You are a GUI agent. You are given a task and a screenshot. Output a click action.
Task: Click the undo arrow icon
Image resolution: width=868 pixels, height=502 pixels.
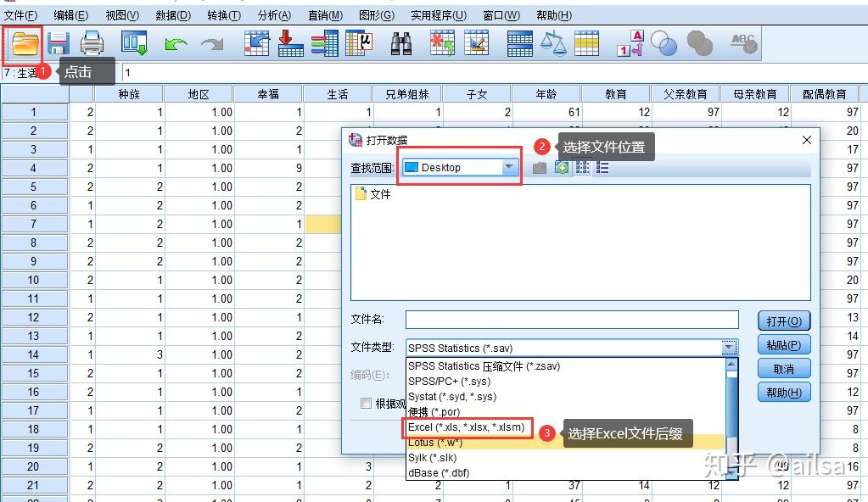176,44
